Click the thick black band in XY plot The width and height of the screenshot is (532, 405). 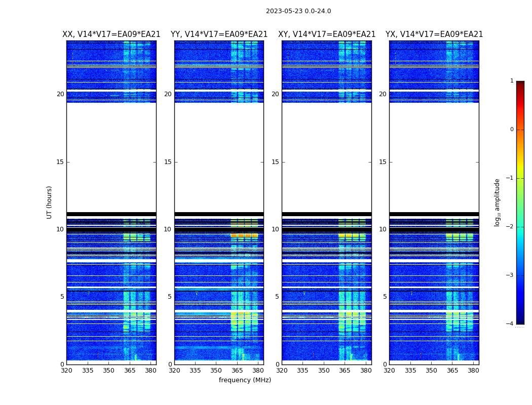(x=326, y=214)
